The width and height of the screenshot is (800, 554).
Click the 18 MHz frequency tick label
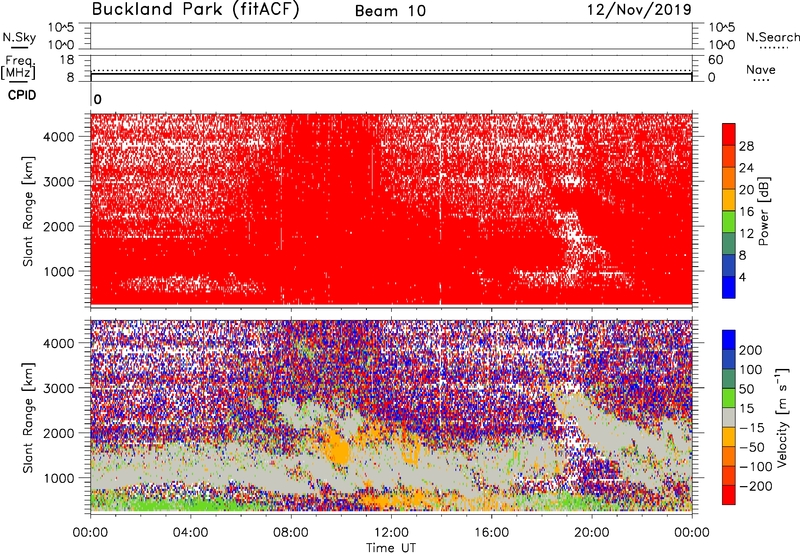67,60
